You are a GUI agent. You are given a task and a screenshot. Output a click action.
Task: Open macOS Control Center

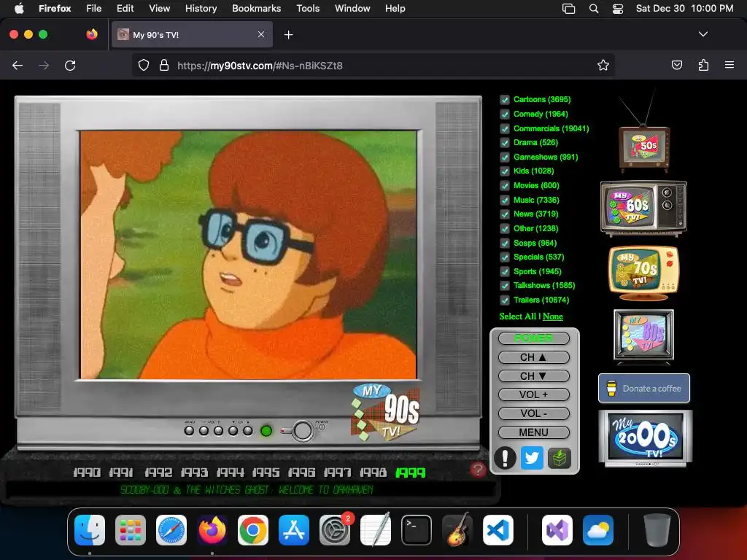[618, 9]
